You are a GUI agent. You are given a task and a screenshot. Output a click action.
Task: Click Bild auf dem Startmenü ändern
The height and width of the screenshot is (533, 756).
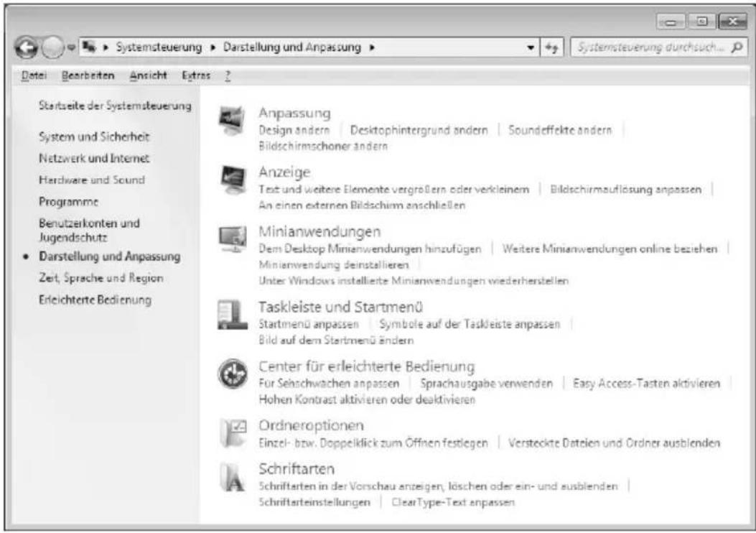tap(336, 340)
